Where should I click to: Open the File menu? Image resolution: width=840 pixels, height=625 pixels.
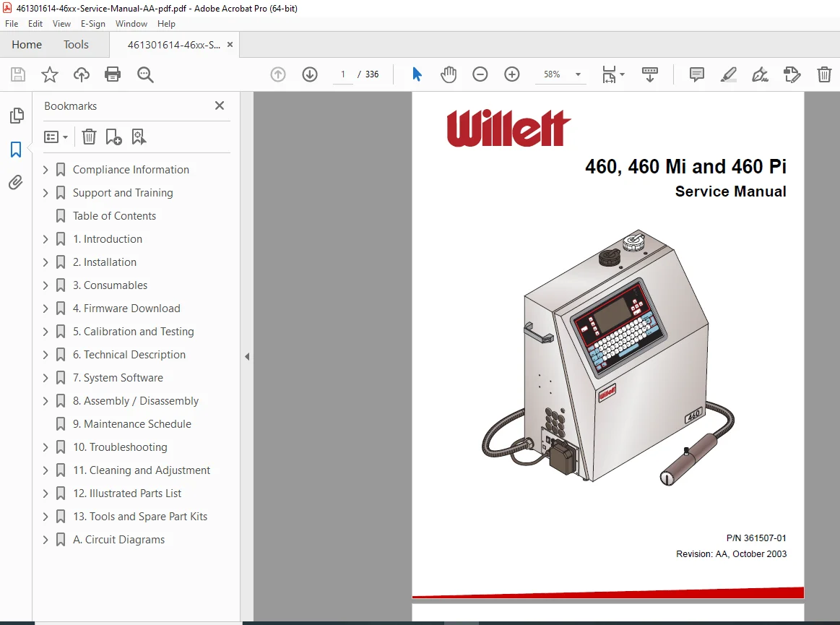(12, 24)
